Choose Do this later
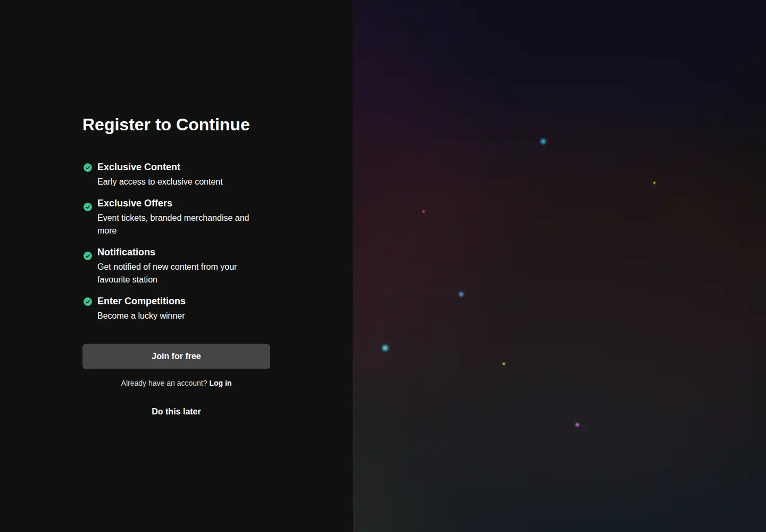Viewport: 766px width, 532px height. pyautogui.click(x=176, y=412)
